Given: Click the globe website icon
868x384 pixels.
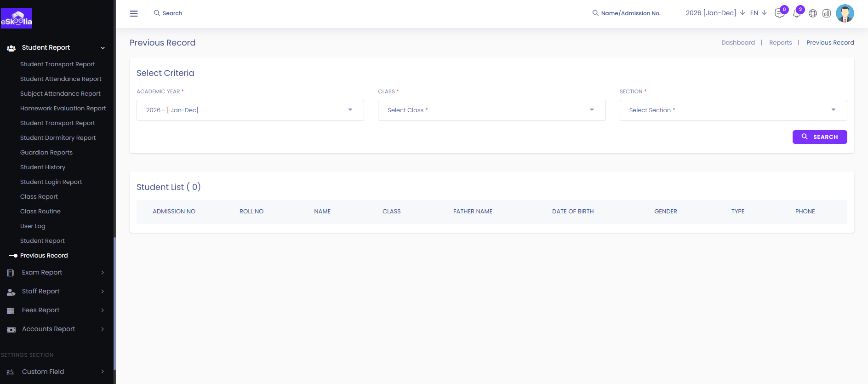Looking at the screenshot, I should click(x=813, y=13).
